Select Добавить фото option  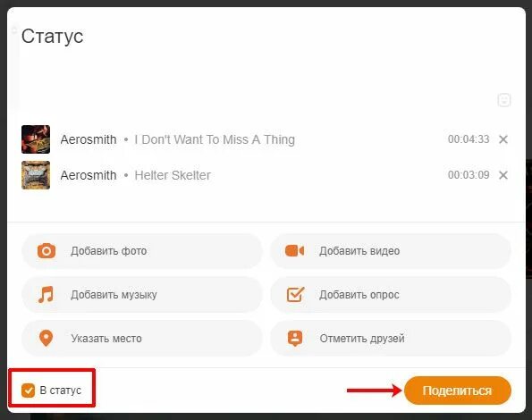click(x=142, y=251)
